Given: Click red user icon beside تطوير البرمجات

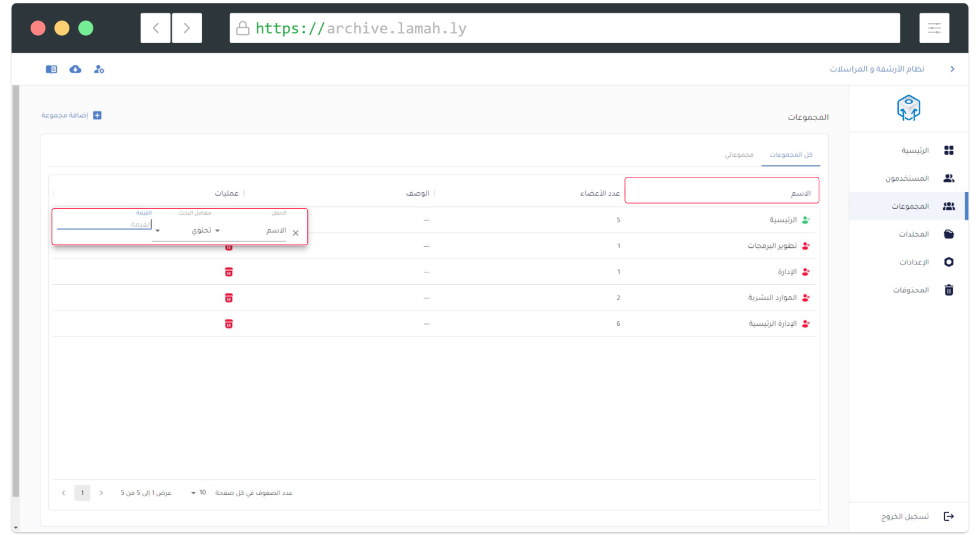Looking at the screenshot, I should click(806, 246).
